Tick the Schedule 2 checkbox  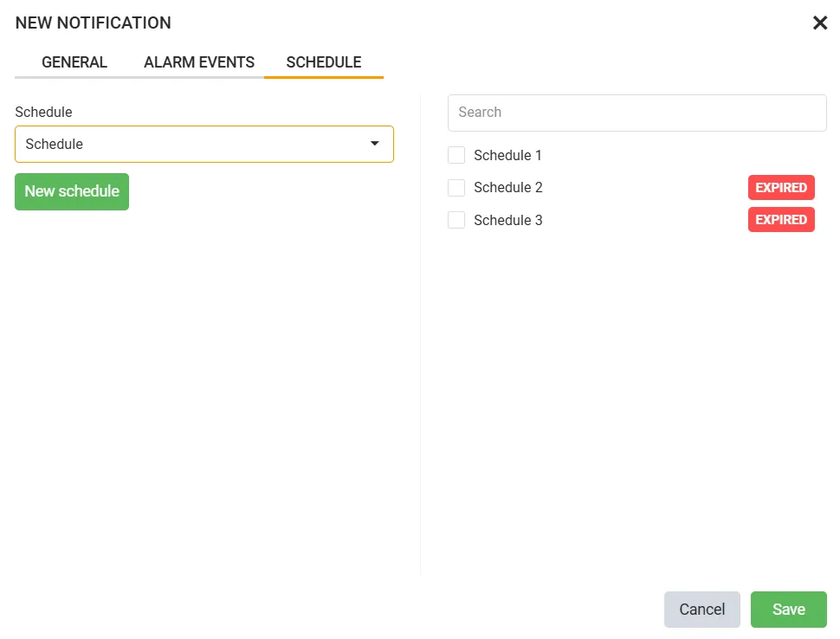(456, 188)
